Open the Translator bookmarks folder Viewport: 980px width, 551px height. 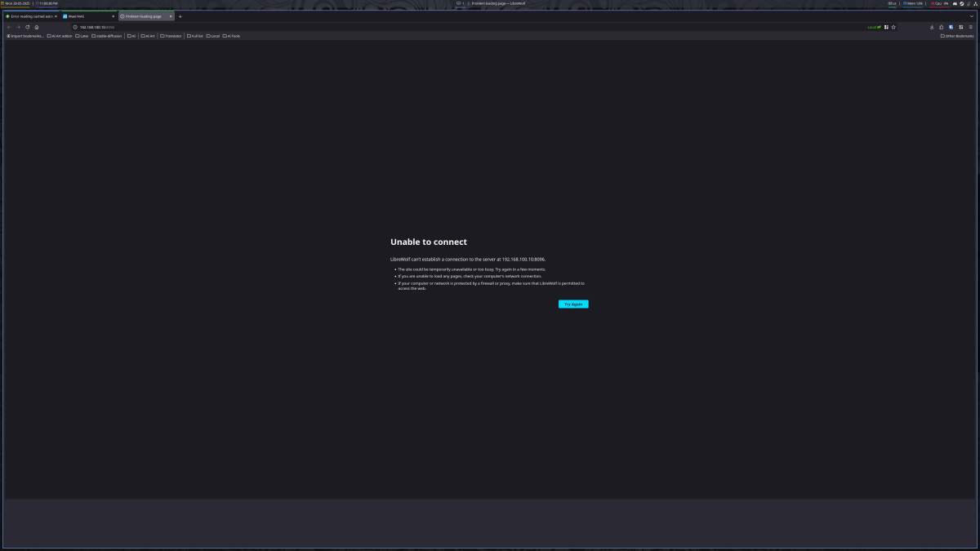click(170, 36)
